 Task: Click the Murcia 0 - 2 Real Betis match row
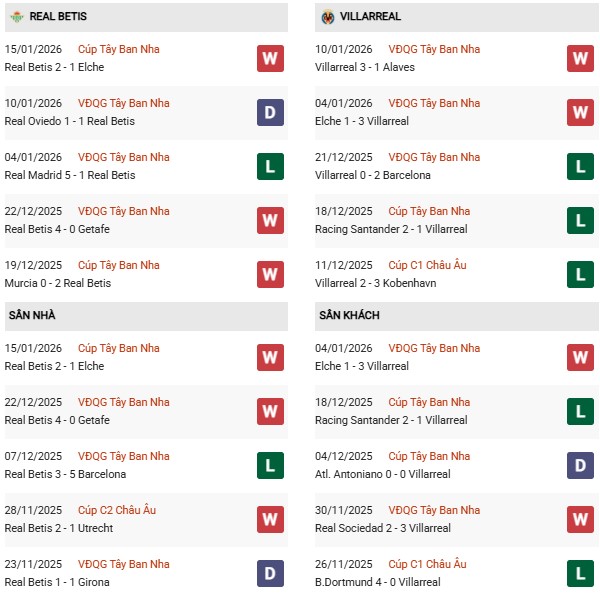57,283
